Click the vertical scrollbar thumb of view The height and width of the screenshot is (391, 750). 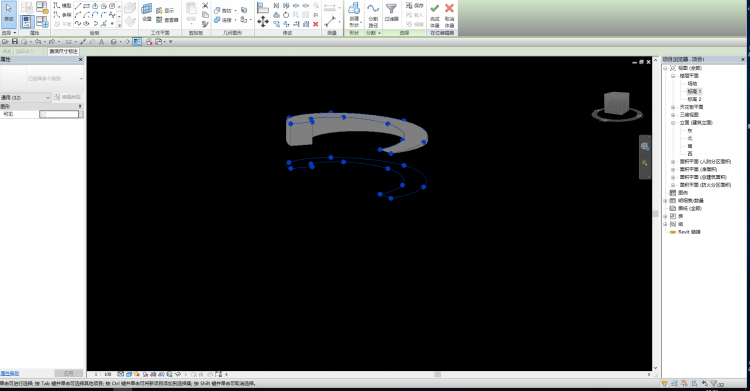pos(655,214)
